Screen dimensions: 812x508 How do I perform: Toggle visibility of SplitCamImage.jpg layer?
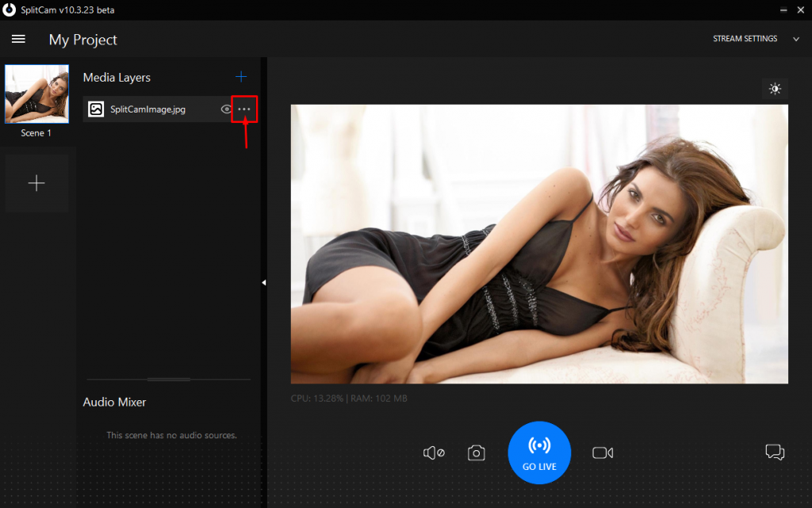[226, 109]
